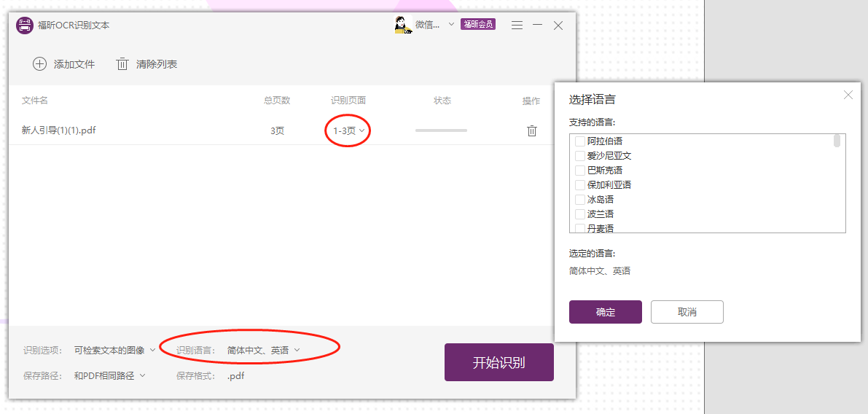This screenshot has height=414, width=868.
Task: Click the 识别页面 column header
Action: pyautogui.click(x=348, y=100)
